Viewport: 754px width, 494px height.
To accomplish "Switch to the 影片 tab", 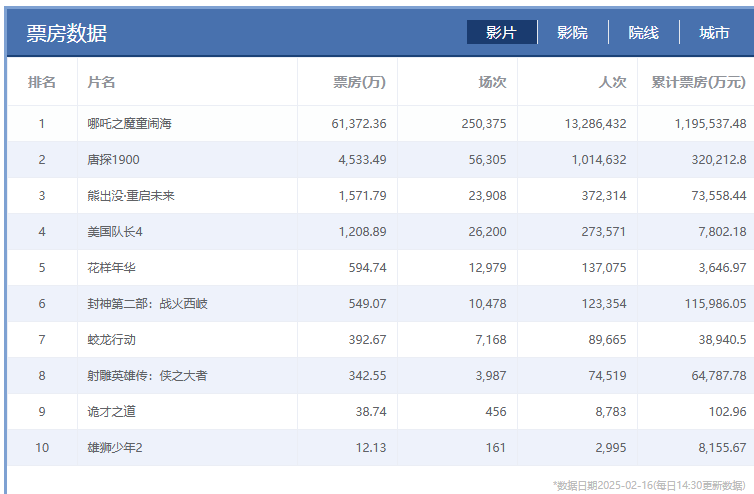I will (501, 33).
